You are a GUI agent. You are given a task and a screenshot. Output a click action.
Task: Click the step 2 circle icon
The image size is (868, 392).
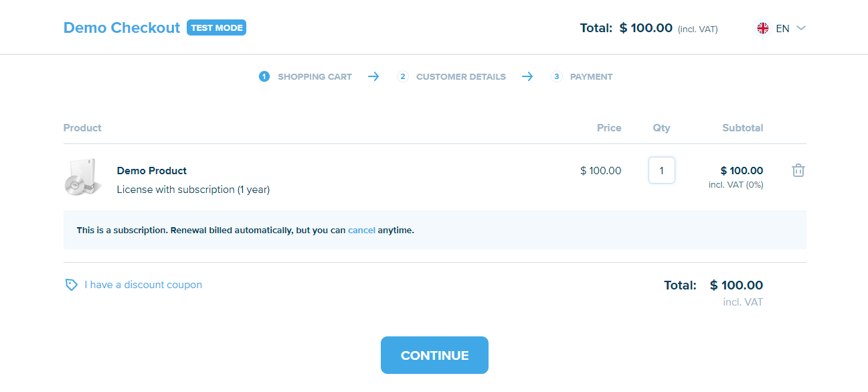pos(403,76)
